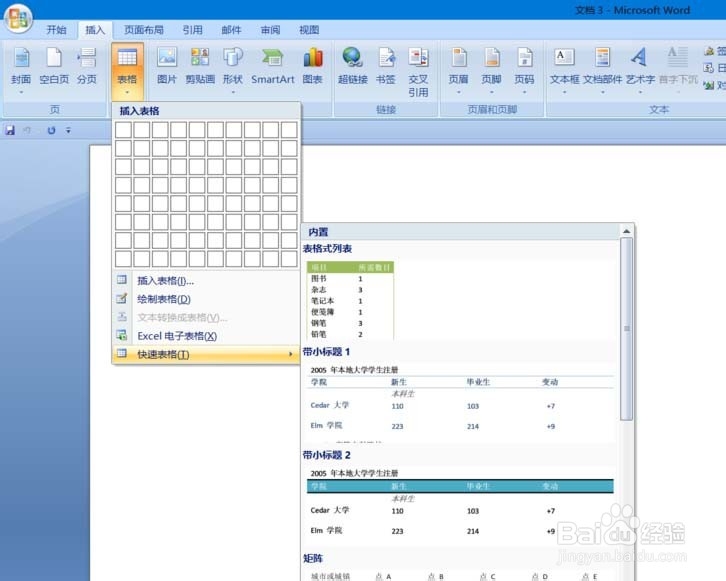The height and width of the screenshot is (581, 726).
Task: Switch to the Page Layout (页面布局) tab
Action: [x=144, y=30]
